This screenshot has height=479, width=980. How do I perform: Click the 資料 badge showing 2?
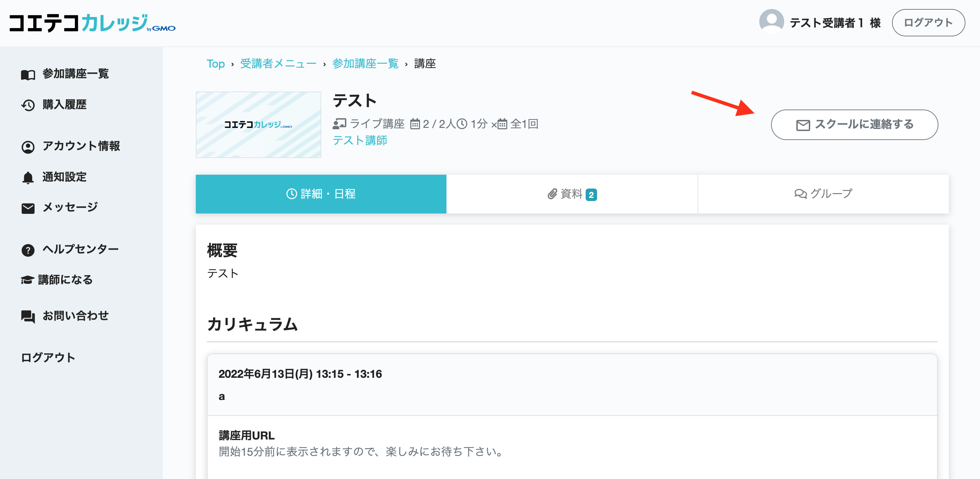(x=591, y=195)
